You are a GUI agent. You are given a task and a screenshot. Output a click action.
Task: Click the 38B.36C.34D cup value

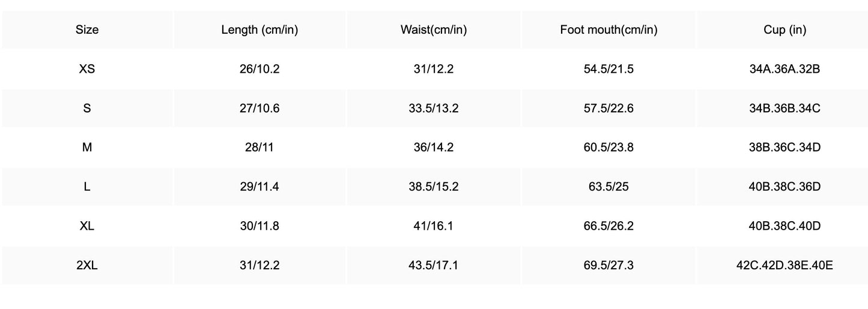tap(785, 147)
